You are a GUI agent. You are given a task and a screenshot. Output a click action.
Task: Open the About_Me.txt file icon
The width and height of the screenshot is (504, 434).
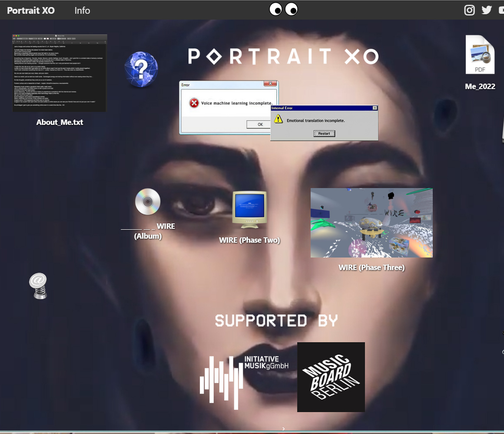pyautogui.click(x=60, y=73)
